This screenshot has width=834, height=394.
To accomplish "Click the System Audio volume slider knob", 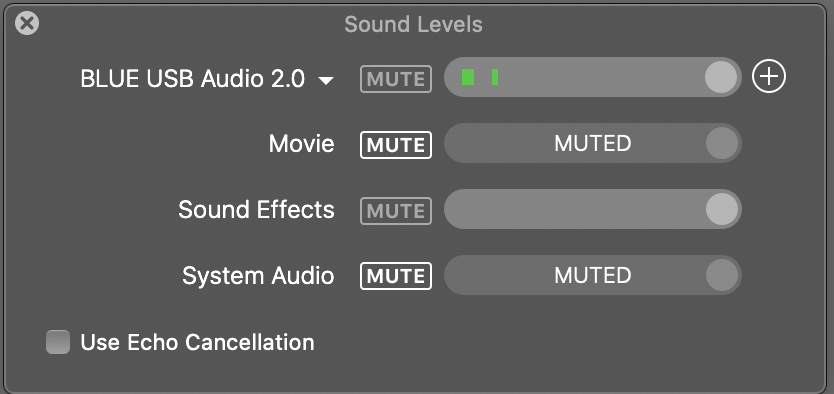I will 722,275.
